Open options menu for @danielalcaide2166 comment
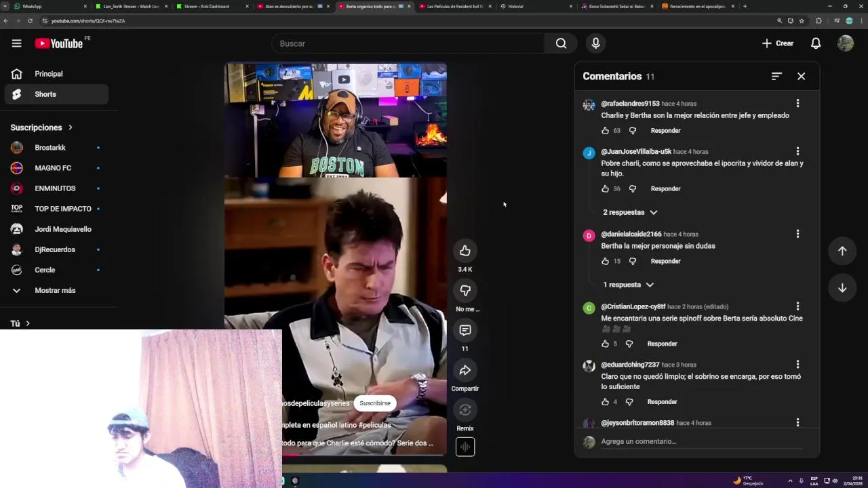Viewport: 868px width, 488px height. point(797,234)
